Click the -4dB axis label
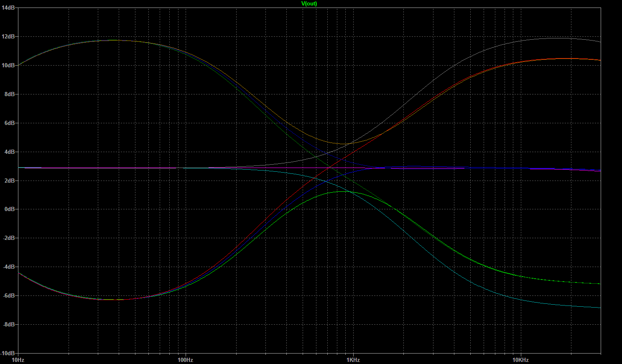Viewport: 622px width, 364px height. [9, 267]
